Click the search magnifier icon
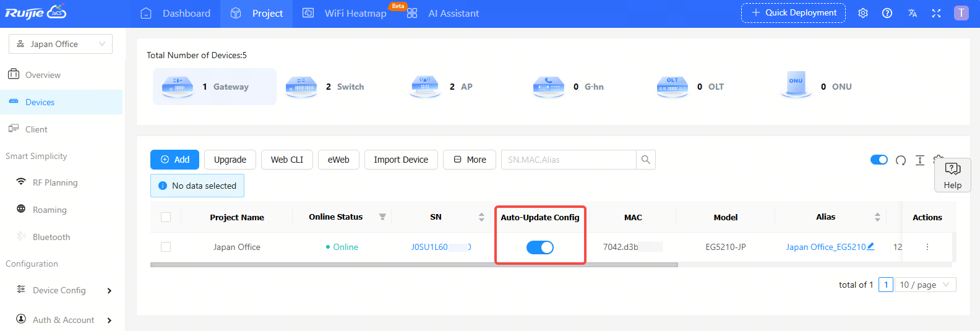980x331 pixels. 645,160
